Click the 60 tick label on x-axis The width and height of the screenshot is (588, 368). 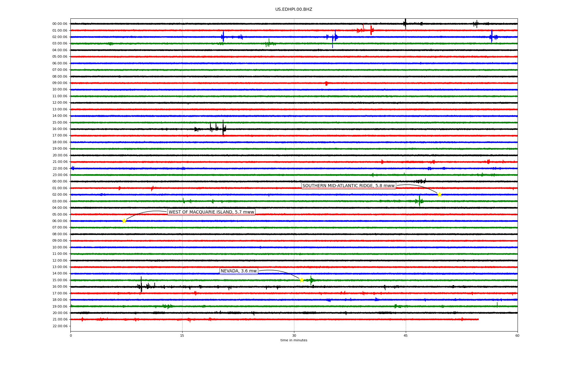pos(517,335)
